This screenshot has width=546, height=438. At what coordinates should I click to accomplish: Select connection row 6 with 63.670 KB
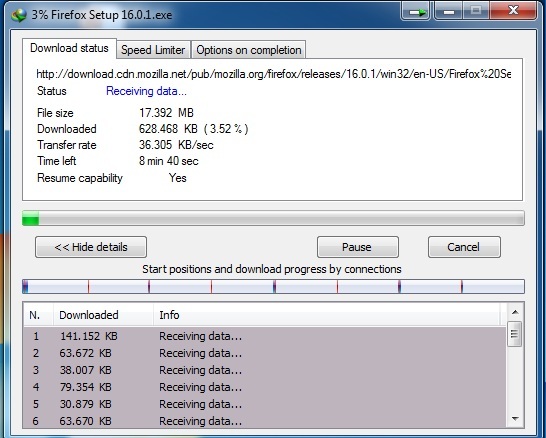(265, 421)
